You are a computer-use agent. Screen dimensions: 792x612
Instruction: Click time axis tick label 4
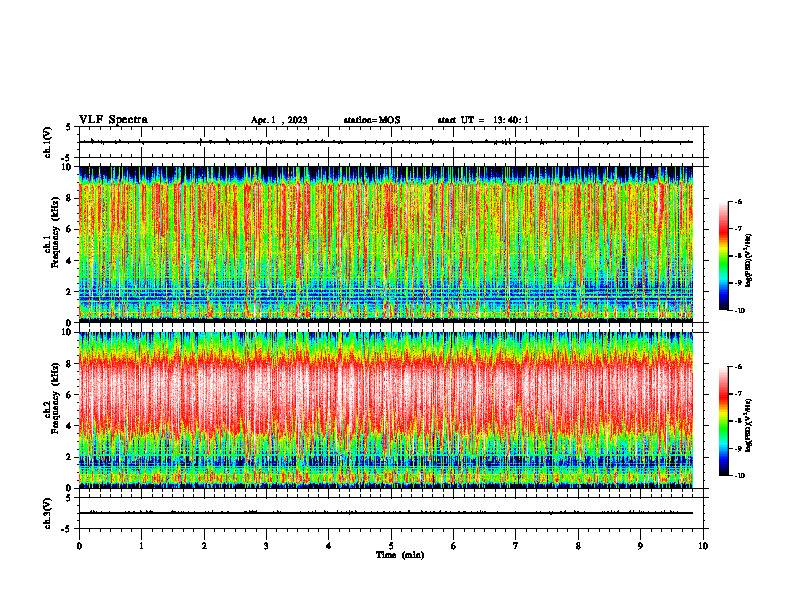329,546
